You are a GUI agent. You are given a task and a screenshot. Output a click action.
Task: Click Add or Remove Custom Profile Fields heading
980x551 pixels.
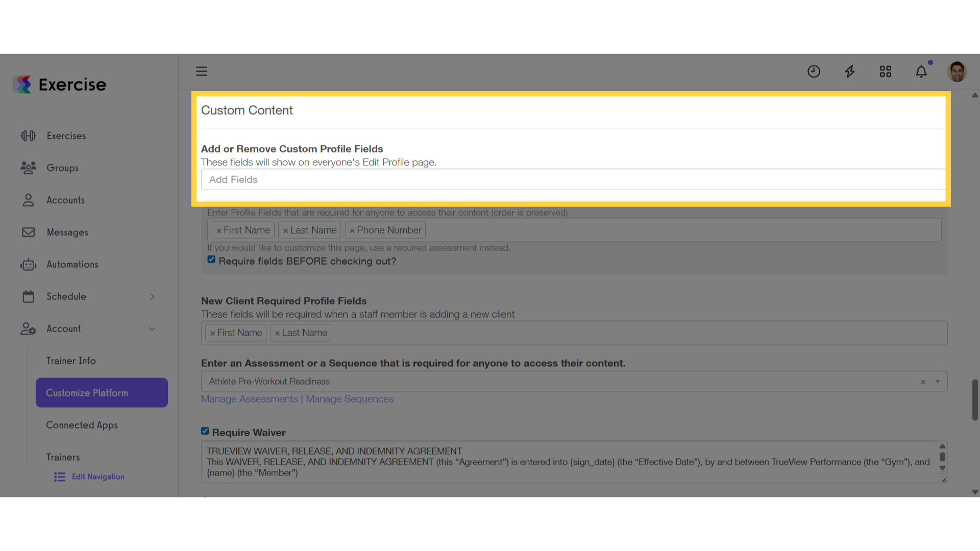(292, 149)
